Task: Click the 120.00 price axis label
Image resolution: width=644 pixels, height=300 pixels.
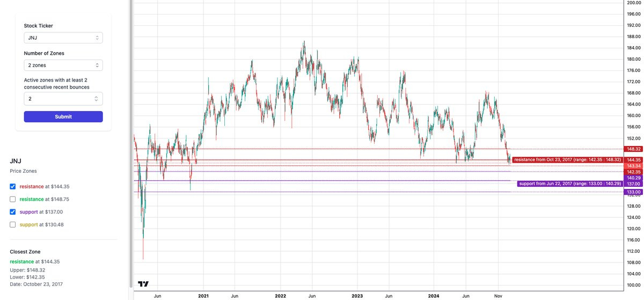Action: tap(633, 229)
